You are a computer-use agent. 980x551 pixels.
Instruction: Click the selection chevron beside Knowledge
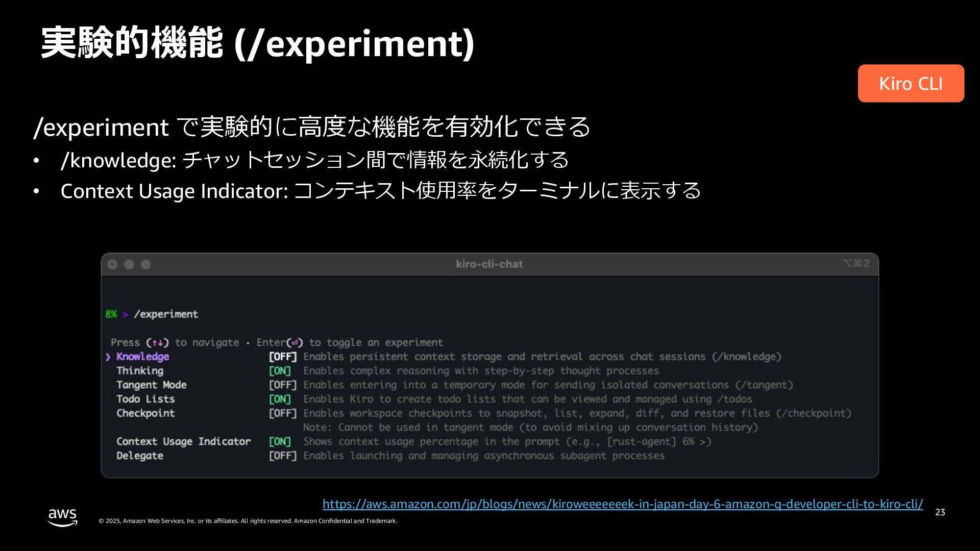(108, 357)
